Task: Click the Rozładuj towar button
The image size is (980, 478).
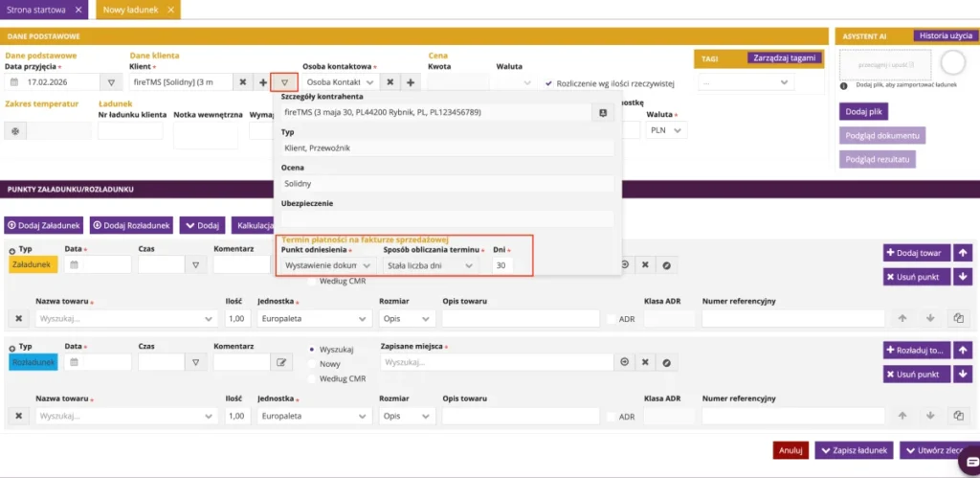Action: click(917, 350)
